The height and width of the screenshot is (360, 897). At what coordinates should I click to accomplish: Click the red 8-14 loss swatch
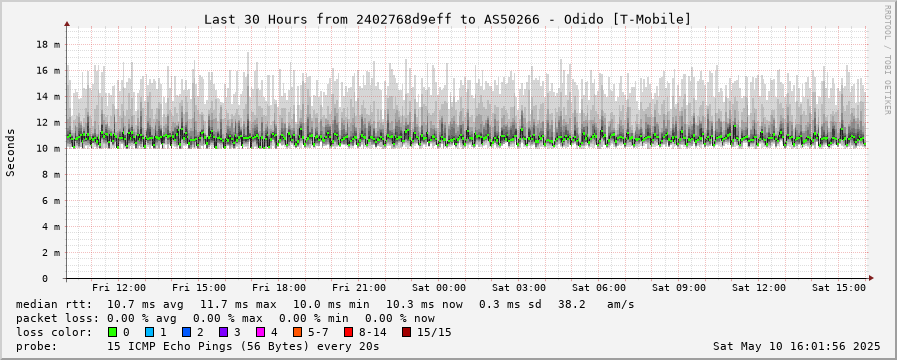click(x=348, y=332)
